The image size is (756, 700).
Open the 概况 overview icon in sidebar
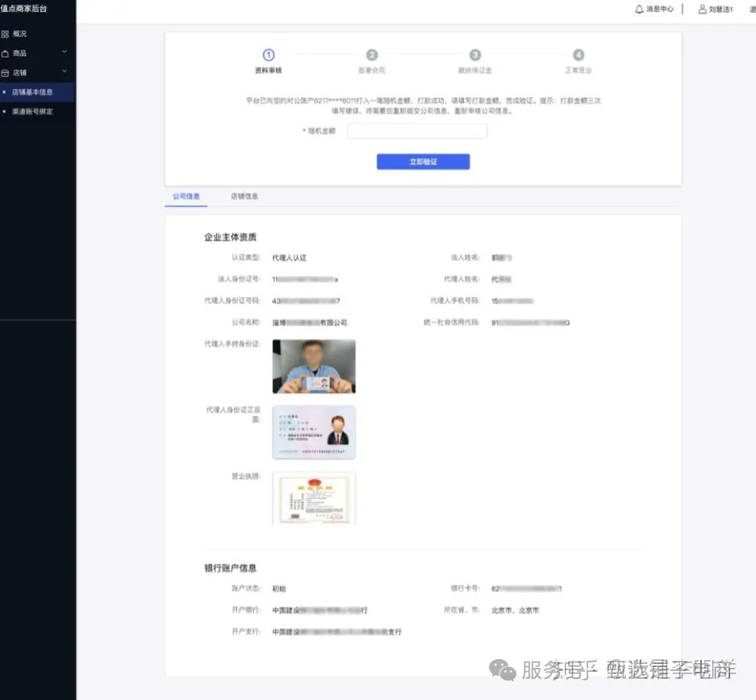click(5, 34)
